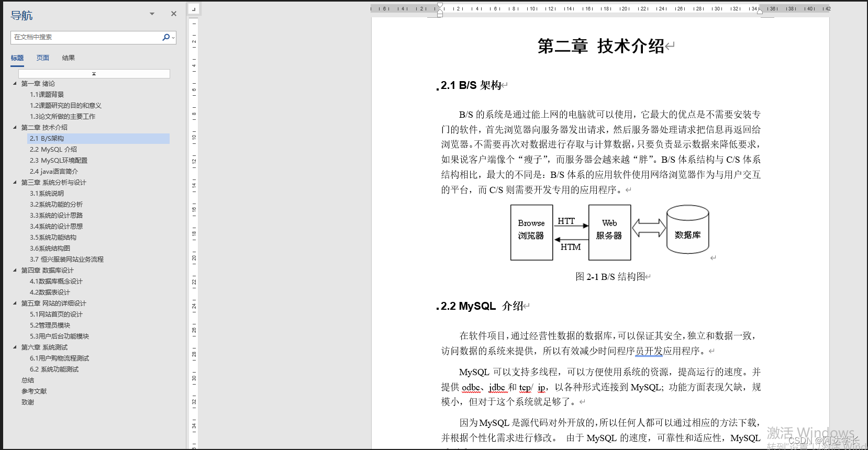The width and height of the screenshot is (868, 450).
Task: Go to heading 4.2数据表设计
Action: [50, 292]
